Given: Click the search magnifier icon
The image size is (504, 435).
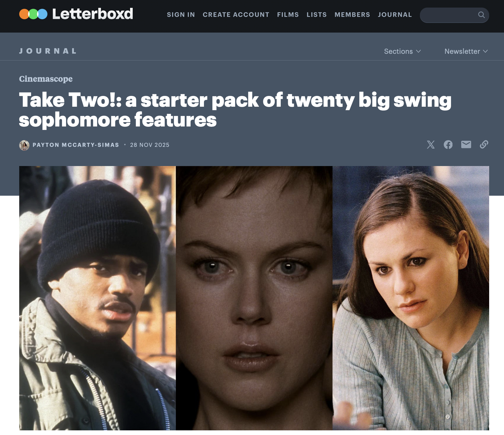Looking at the screenshot, I should (x=481, y=15).
